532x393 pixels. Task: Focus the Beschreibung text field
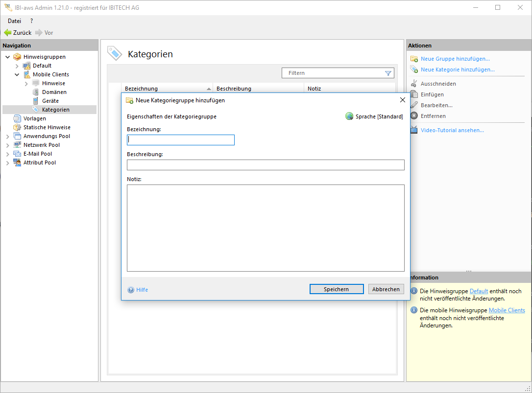[x=266, y=165]
